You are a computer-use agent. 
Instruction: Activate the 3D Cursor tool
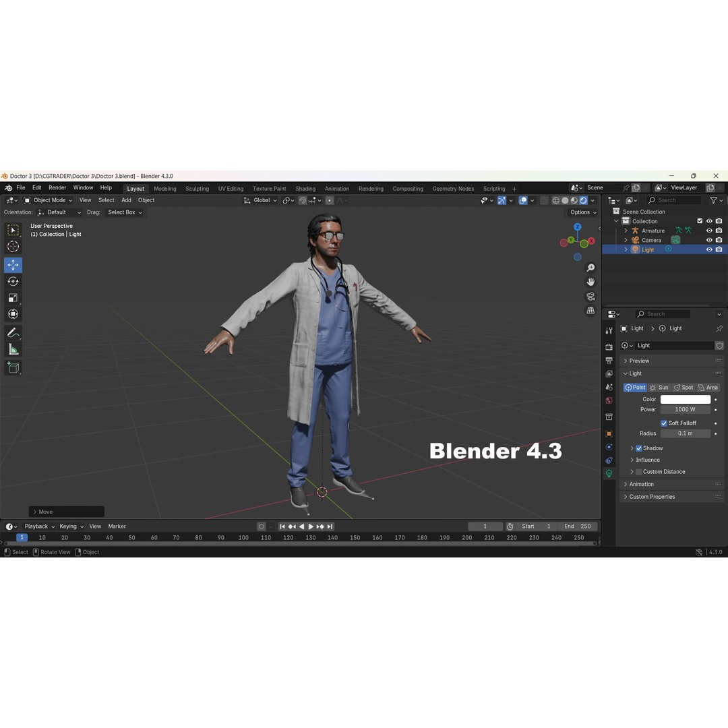click(x=13, y=247)
